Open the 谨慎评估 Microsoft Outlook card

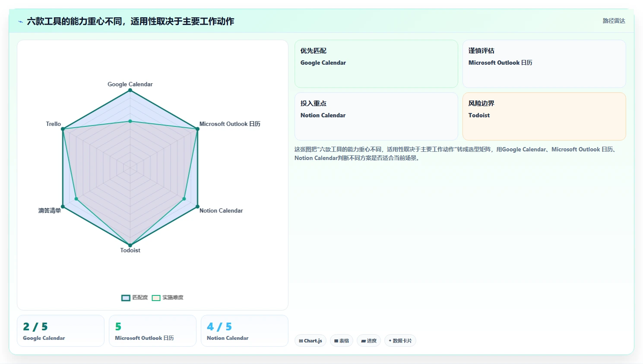tap(544, 64)
